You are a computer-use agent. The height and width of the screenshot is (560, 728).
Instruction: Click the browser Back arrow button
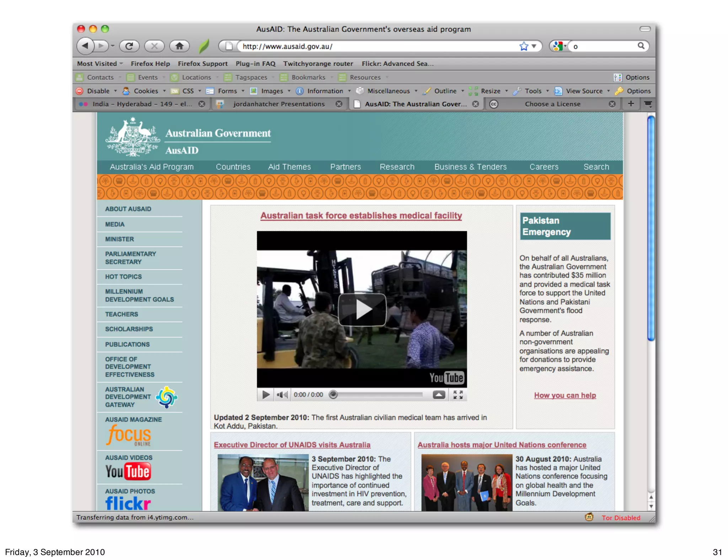pos(85,46)
